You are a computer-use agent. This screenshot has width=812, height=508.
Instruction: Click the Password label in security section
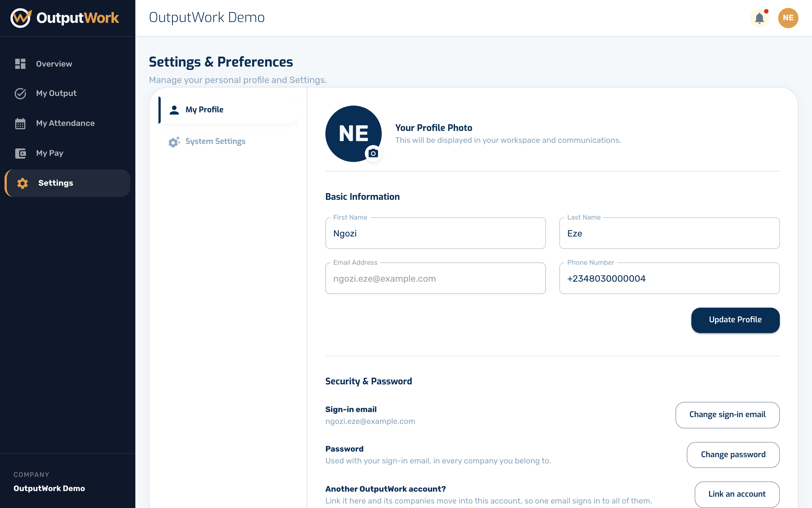(x=344, y=449)
